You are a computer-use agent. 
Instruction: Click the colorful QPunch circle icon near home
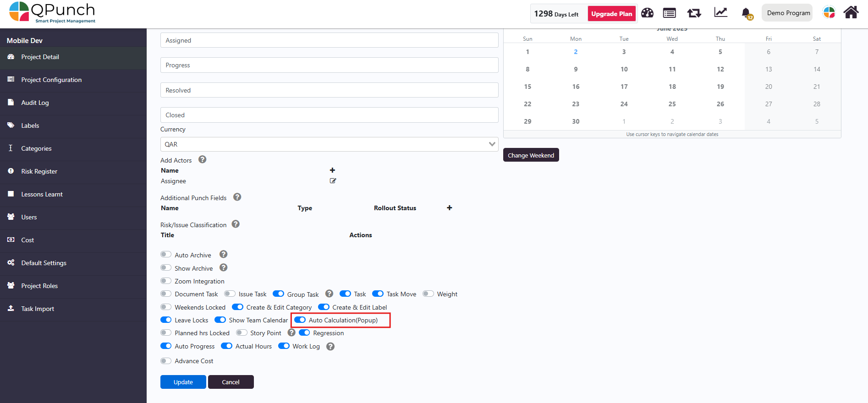(x=829, y=12)
